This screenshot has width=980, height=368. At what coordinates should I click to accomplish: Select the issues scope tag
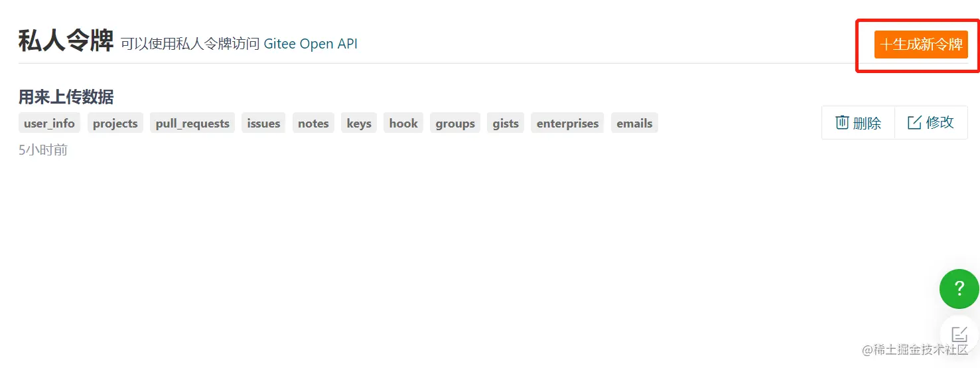[263, 123]
